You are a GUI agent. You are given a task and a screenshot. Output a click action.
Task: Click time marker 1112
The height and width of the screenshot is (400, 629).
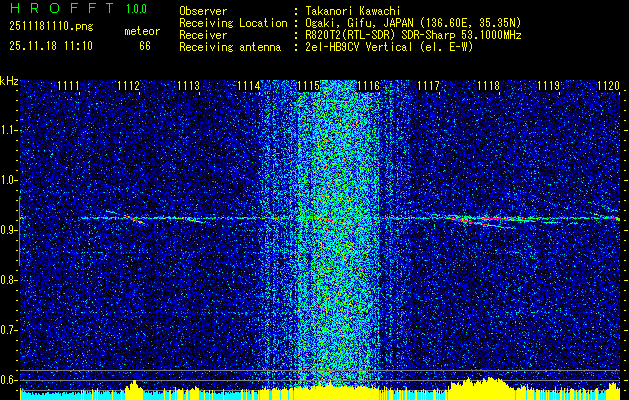coord(128,86)
